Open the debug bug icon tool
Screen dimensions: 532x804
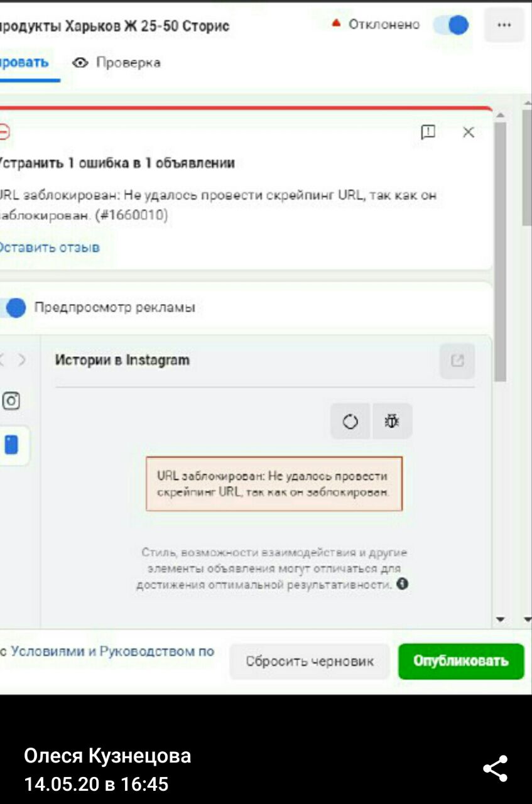pos(392,421)
